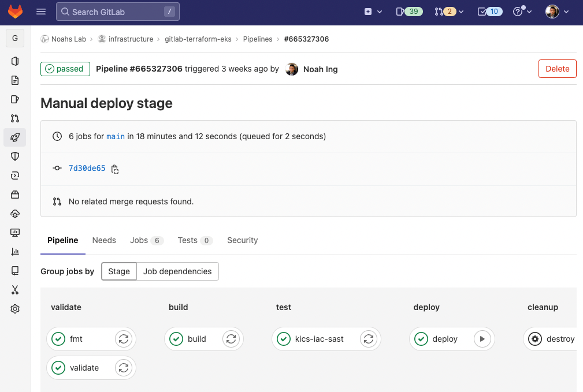The height and width of the screenshot is (392, 583).
Task: Open the main branch link
Action: [115, 136]
